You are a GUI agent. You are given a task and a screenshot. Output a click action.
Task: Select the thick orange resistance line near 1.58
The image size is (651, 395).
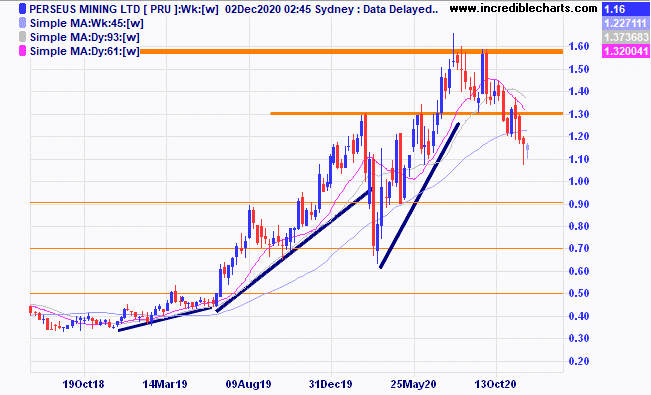point(351,52)
